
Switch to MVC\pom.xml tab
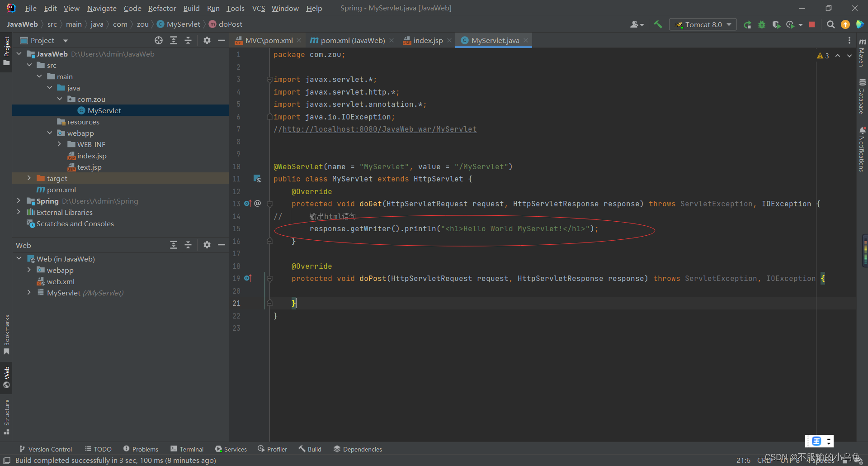268,40
